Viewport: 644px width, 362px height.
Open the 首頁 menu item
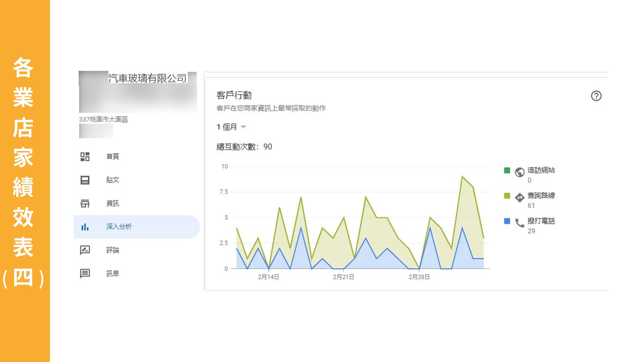pyautogui.click(x=113, y=157)
